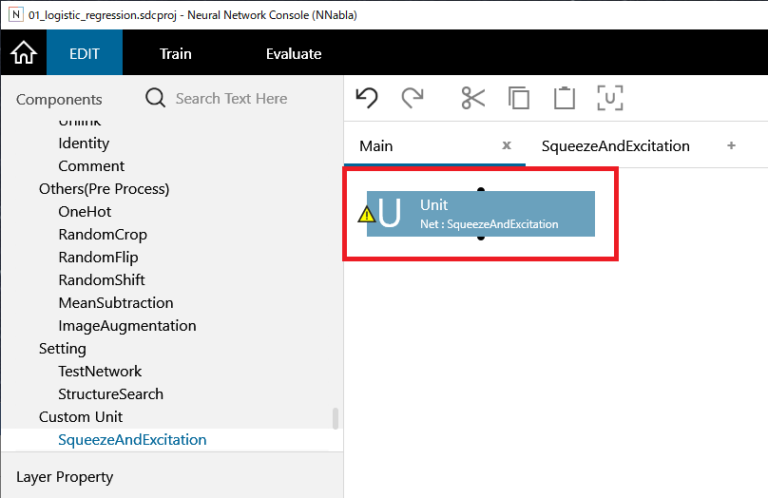Select the OneHot component
The width and height of the screenshot is (768, 498).
(x=85, y=212)
